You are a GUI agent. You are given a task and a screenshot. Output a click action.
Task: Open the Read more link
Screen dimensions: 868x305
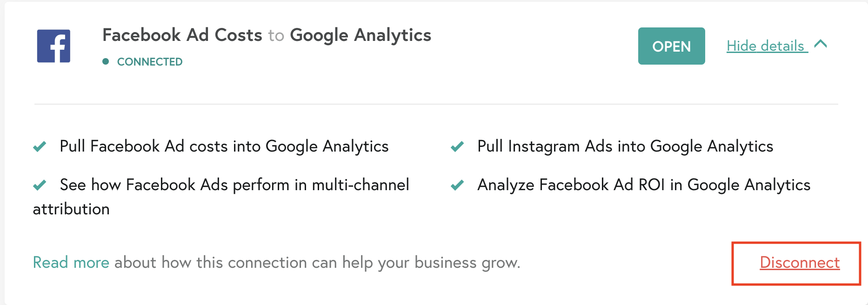tap(71, 263)
